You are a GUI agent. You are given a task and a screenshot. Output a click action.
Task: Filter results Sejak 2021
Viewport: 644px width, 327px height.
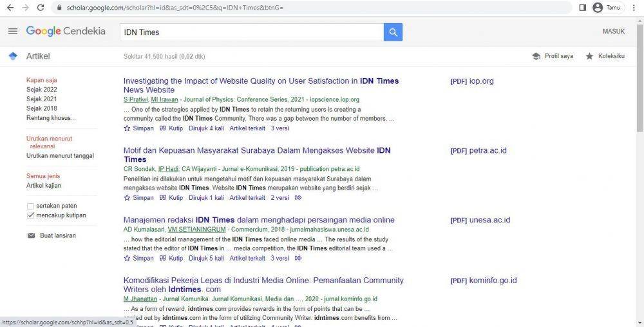click(x=41, y=99)
